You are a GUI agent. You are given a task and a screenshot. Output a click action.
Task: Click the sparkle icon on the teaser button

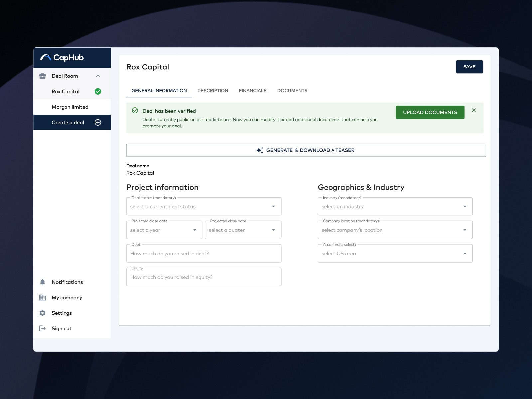tap(260, 150)
